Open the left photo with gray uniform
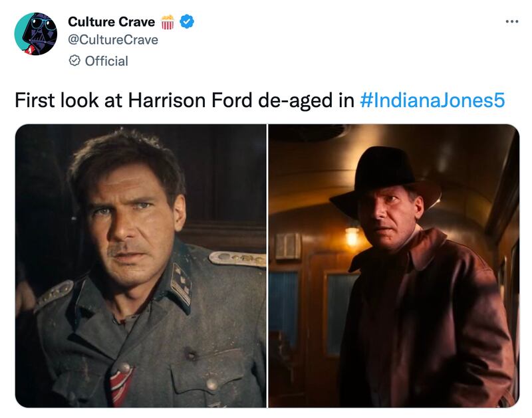The height and width of the screenshot is (418, 532). pos(141,265)
